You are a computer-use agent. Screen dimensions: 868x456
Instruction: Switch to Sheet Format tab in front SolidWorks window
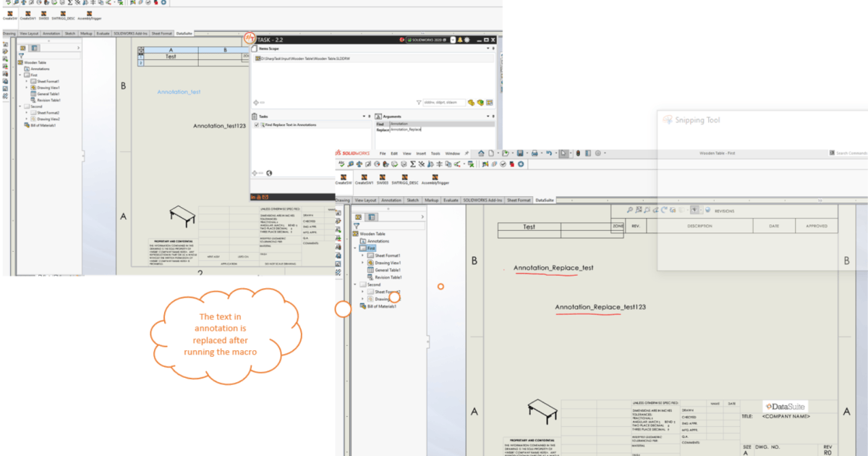coord(519,200)
